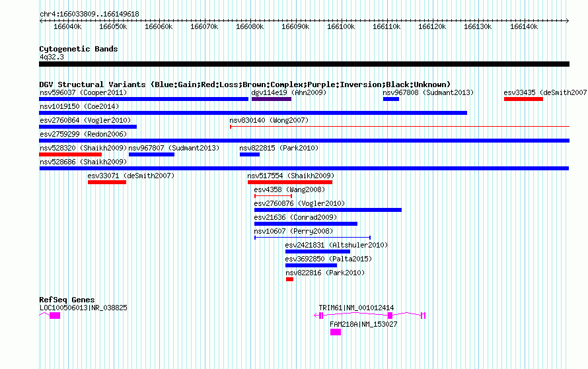588x369 pixels.
Task: Select the dgv114e19 (Ahn2009) purple inversion bar
Action: coord(272,99)
